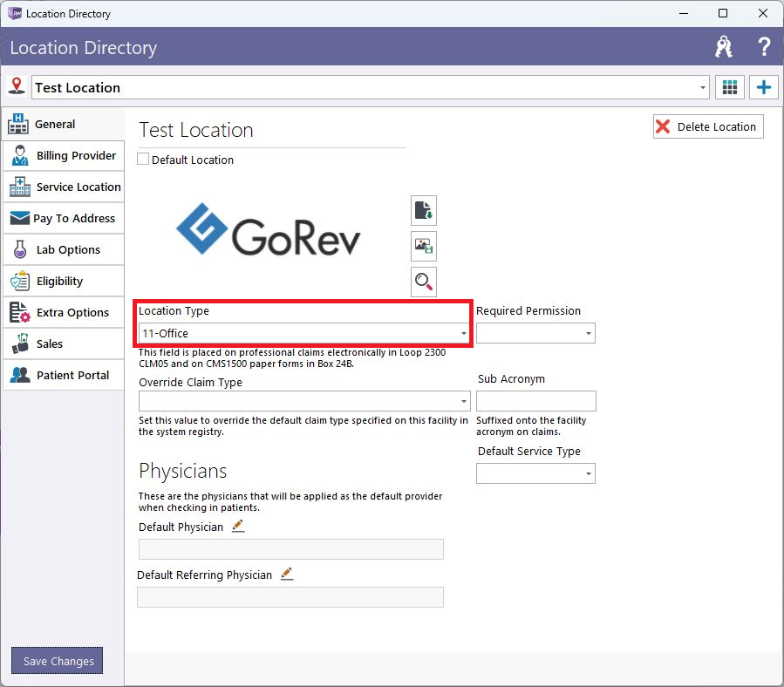Click the Delete Location button
The width and height of the screenshot is (784, 687).
pyautogui.click(x=708, y=126)
